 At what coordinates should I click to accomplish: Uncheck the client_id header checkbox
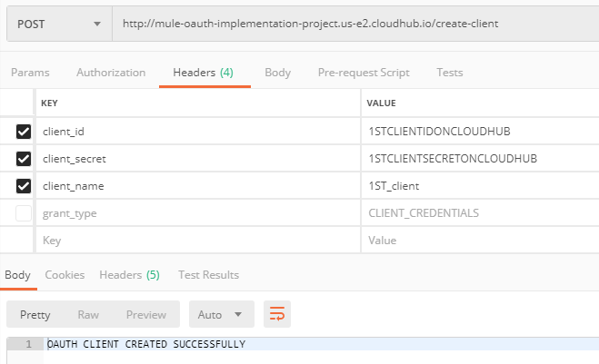(x=24, y=132)
